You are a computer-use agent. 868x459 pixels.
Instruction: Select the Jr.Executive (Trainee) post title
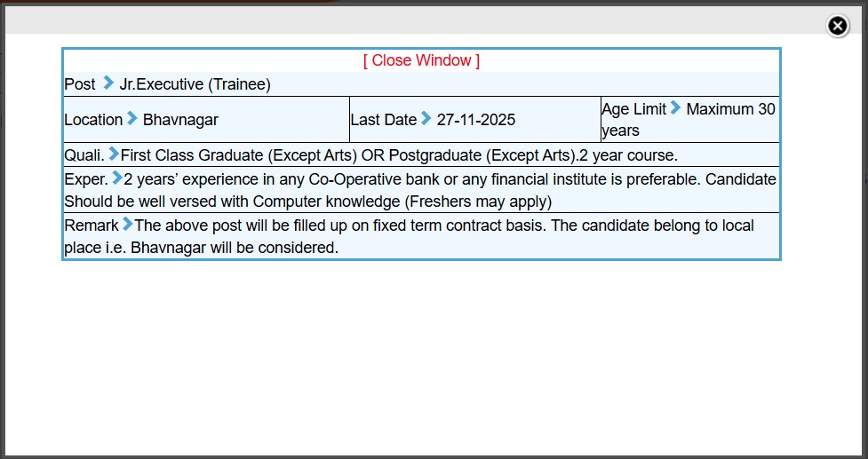pyautogui.click(x=195, y=84)
